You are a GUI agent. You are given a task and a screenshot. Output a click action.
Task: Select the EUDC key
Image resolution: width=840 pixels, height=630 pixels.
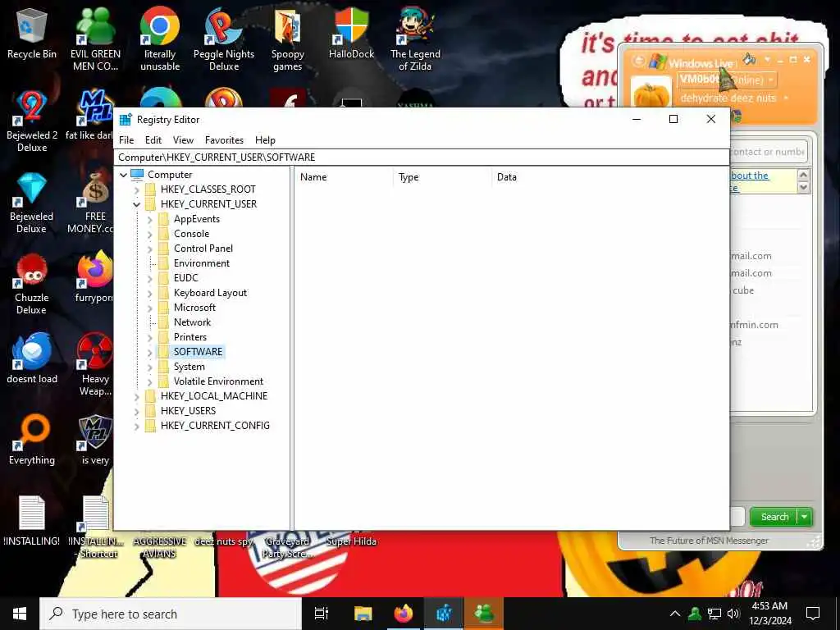186,278
